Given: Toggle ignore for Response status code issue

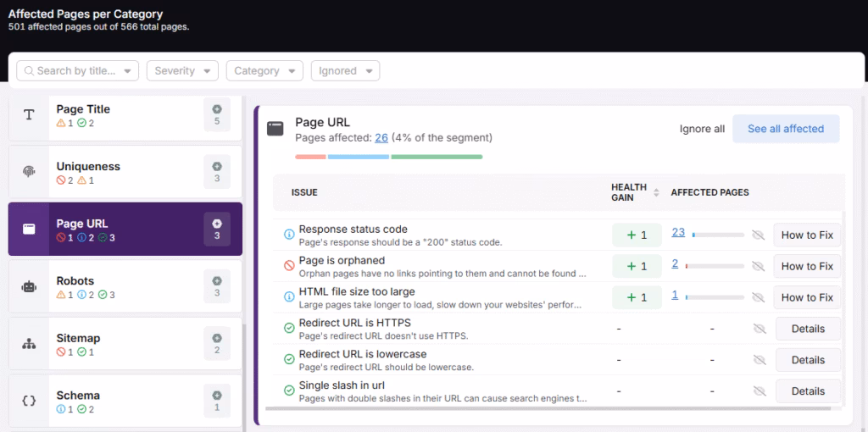Looking at the screenshot, I should point(759,235).
